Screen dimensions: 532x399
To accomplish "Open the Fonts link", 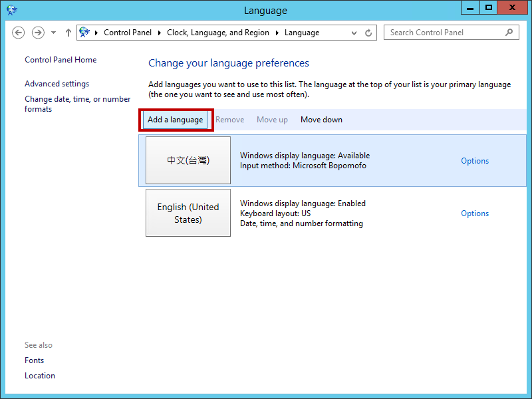I will pos(35,360).
